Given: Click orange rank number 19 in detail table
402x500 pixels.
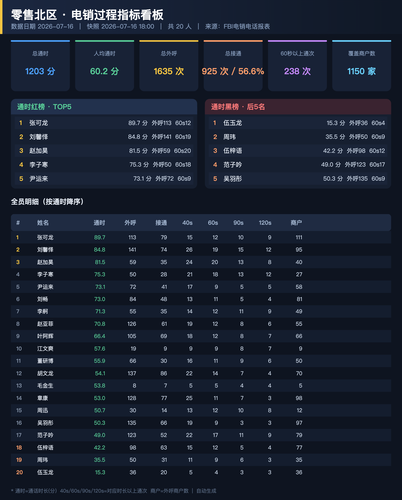Looking at the screenshot, I should coord(19,460).
